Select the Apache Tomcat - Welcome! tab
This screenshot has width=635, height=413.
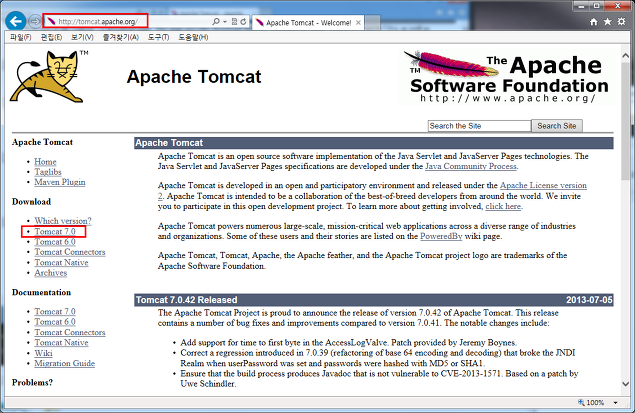[x=308, y=23]
